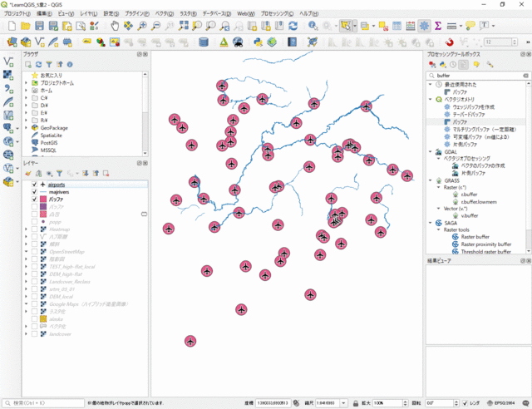Click the pink バッファ layer color swatch
The width and height of the screenshot is (532, 409).
[43, 200]
